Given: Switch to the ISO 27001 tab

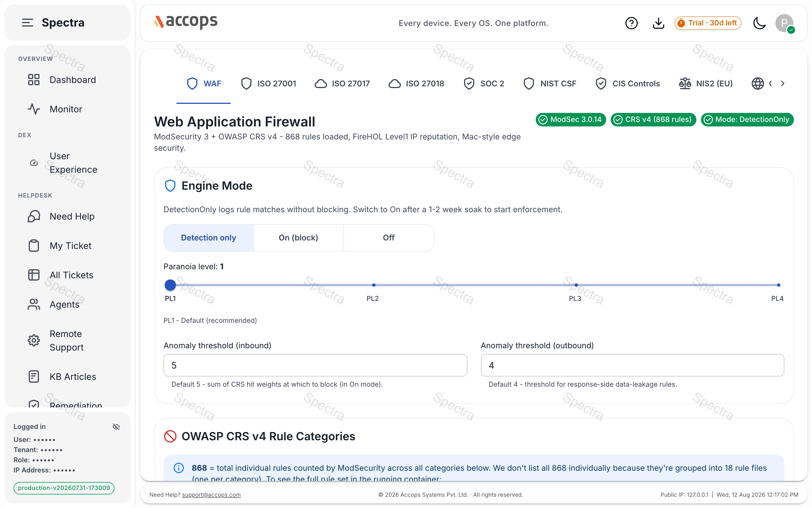Looking at the screenshot, I should [x=268, y=84].
